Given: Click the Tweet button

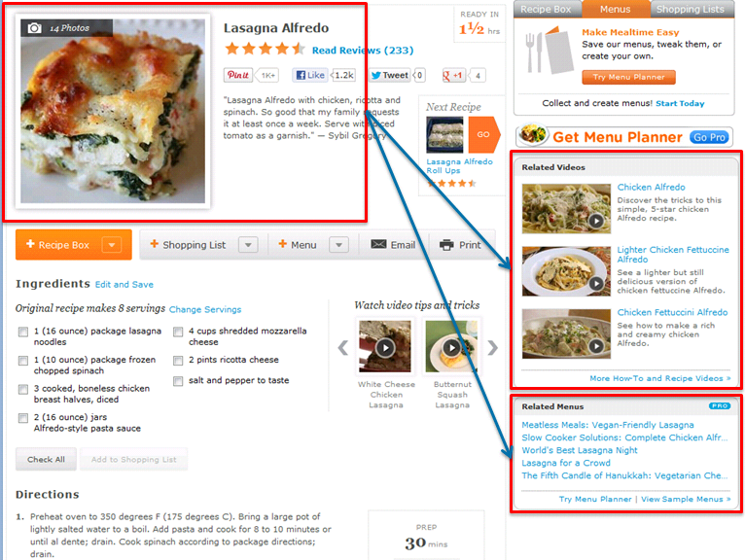Looking at the screenshot, I should pos(390,75).
